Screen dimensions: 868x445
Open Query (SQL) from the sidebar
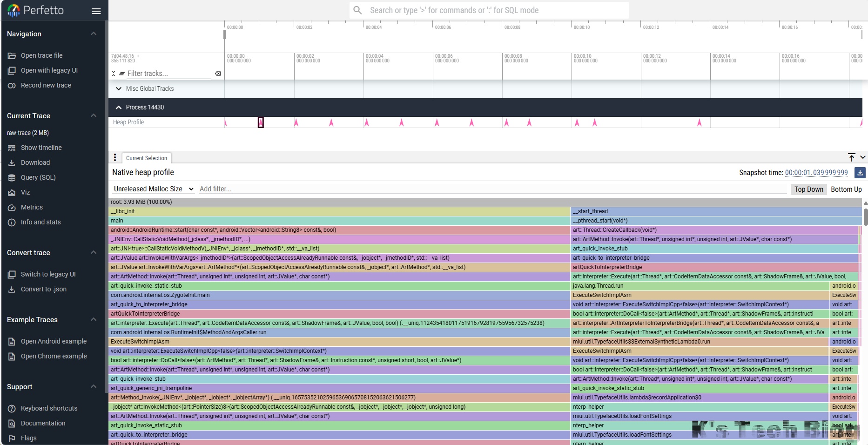pos(38,177)
